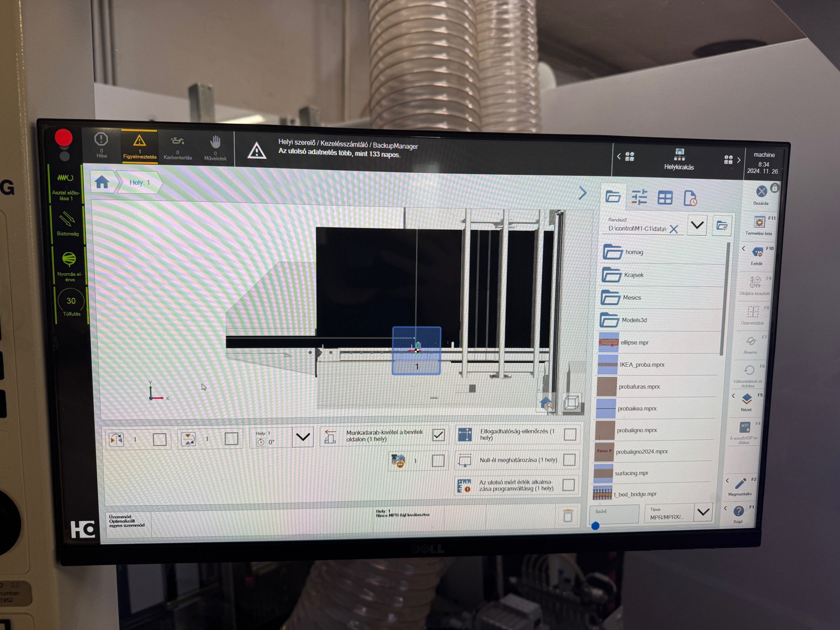Image resolution: width=840 pixels, height=630 pixels.
Task: Delete the selection with the trash icon
Action: click(x=568, y=516)
